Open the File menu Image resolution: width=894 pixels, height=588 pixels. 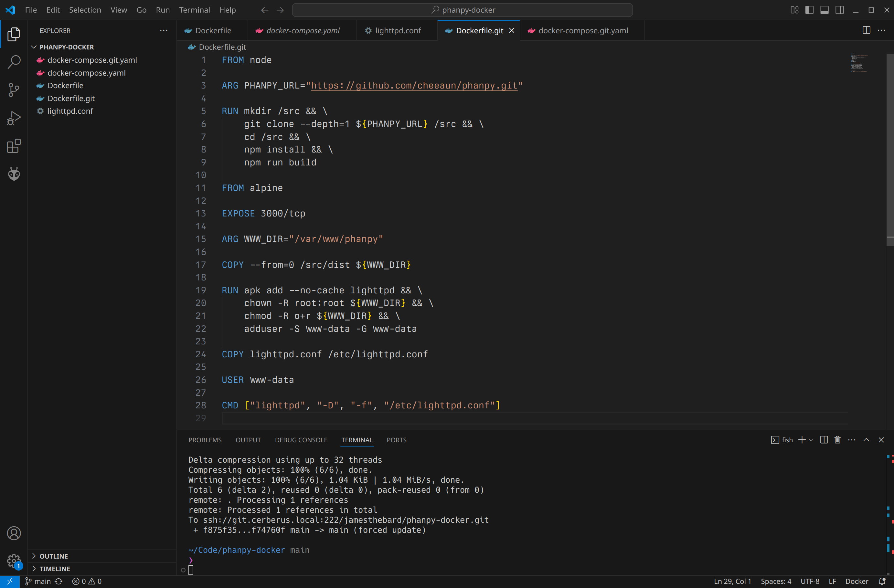[31, 10]
